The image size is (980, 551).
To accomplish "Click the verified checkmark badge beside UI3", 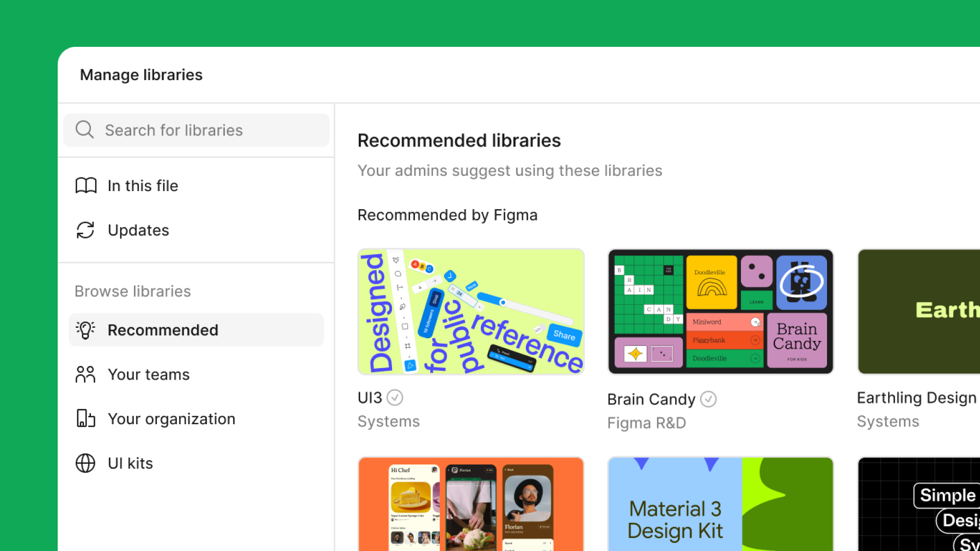I will (x=395, y=397).
